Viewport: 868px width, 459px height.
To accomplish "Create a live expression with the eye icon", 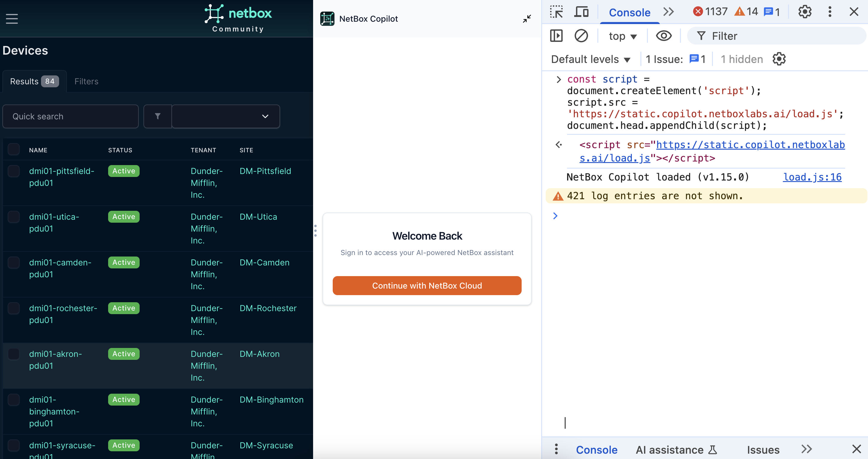I will 663,36.
